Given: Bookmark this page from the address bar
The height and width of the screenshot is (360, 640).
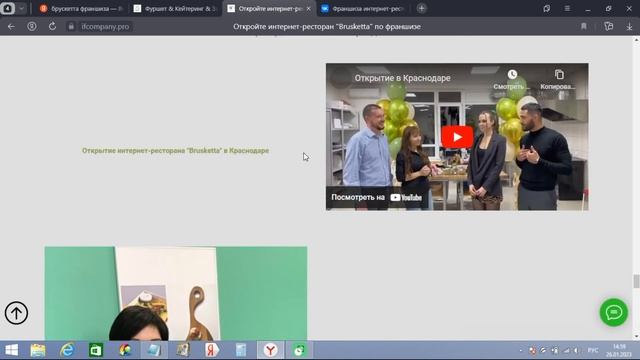Looking at the screenshot, I should [x=584, y=27].
